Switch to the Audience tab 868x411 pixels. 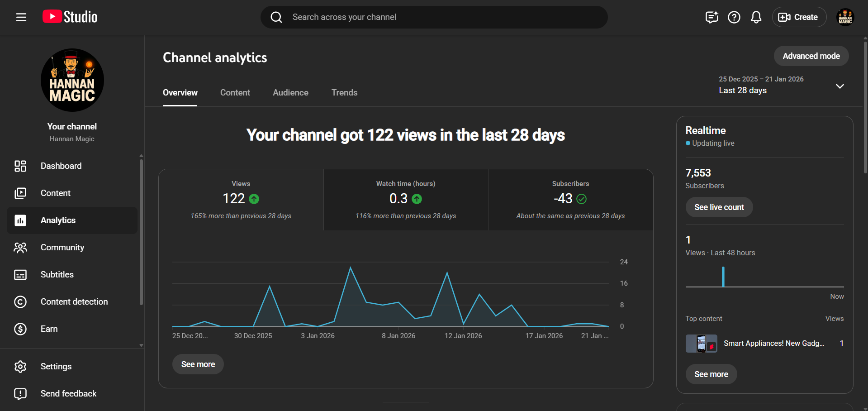tap(290, 93)
